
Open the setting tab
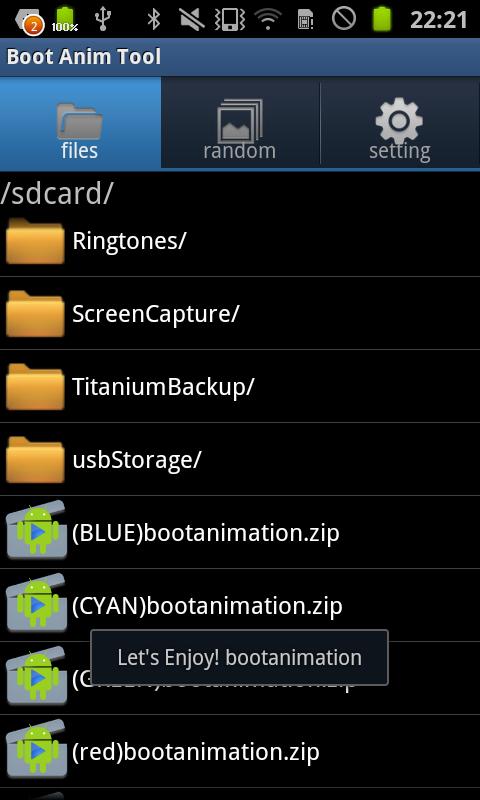pos(400,122)
